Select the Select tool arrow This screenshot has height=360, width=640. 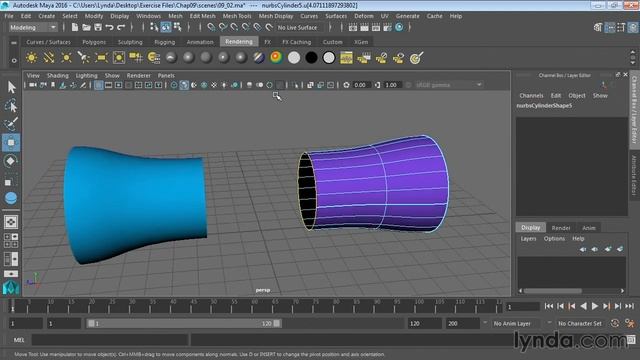point(11,87)
